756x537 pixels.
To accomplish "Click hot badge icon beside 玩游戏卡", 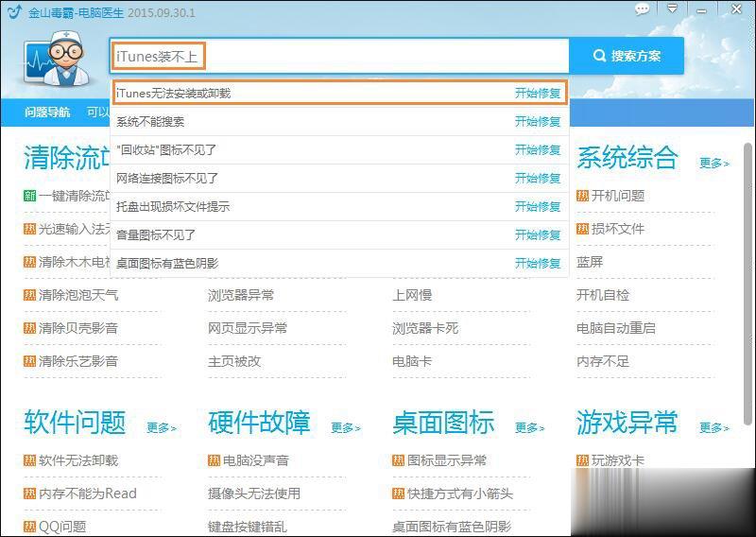I will click(582, 460).
